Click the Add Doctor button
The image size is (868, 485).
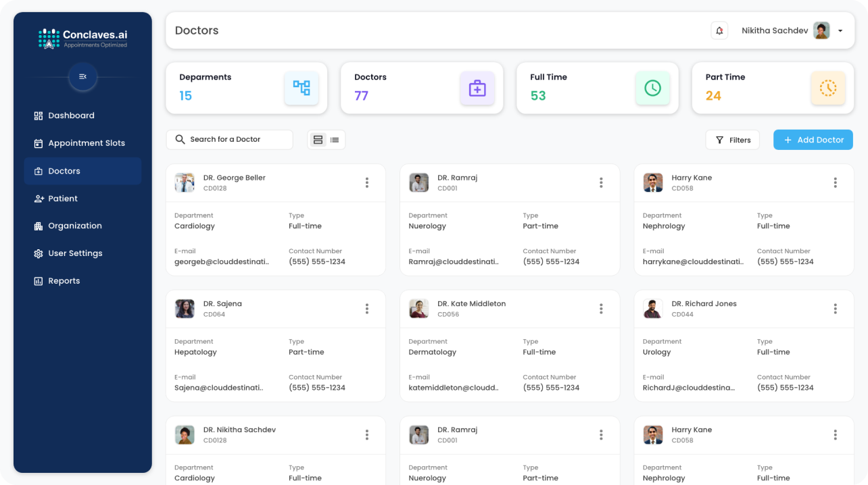813,140
